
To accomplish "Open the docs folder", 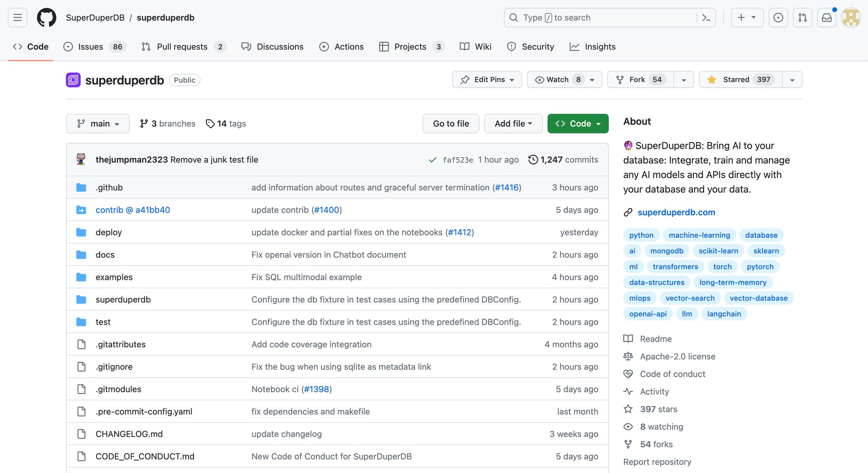I will pos(105,255).
